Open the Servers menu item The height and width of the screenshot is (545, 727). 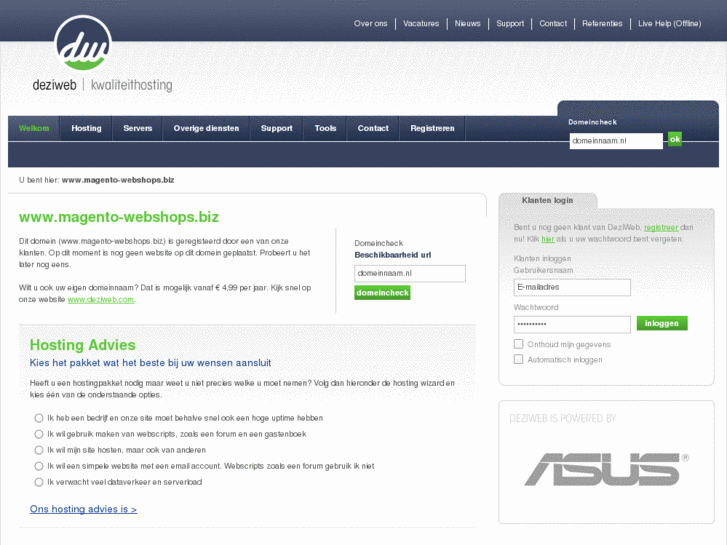[138, 128]
